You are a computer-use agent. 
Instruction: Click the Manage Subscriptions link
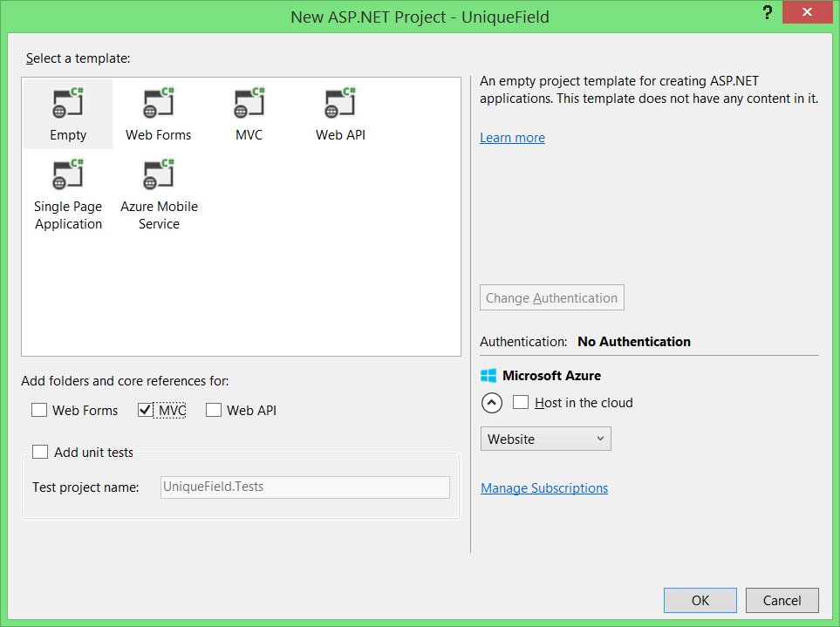point(544,488)
